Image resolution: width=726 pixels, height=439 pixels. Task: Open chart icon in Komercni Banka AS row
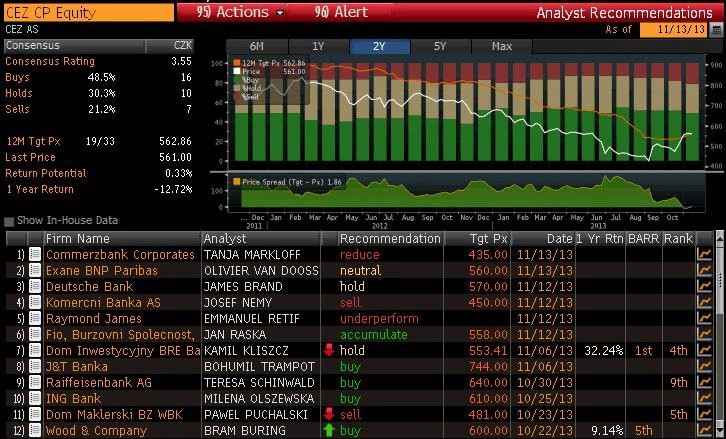[704, 302]
